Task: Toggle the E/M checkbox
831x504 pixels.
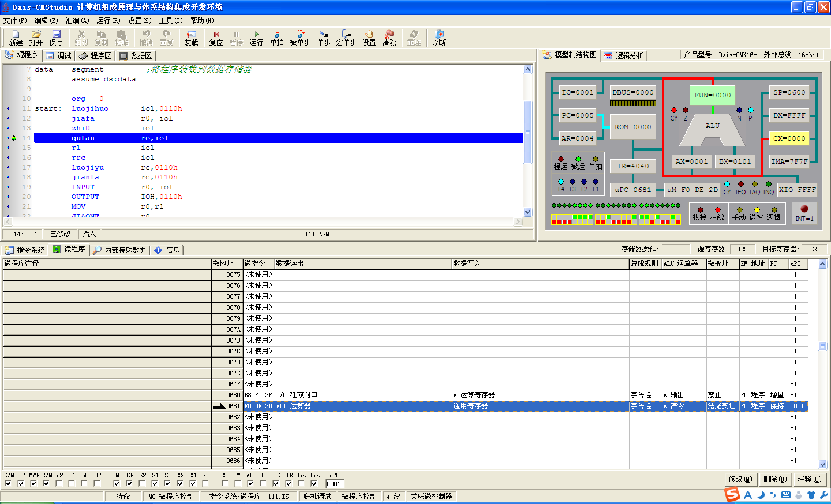Action: tap(8, 484)
